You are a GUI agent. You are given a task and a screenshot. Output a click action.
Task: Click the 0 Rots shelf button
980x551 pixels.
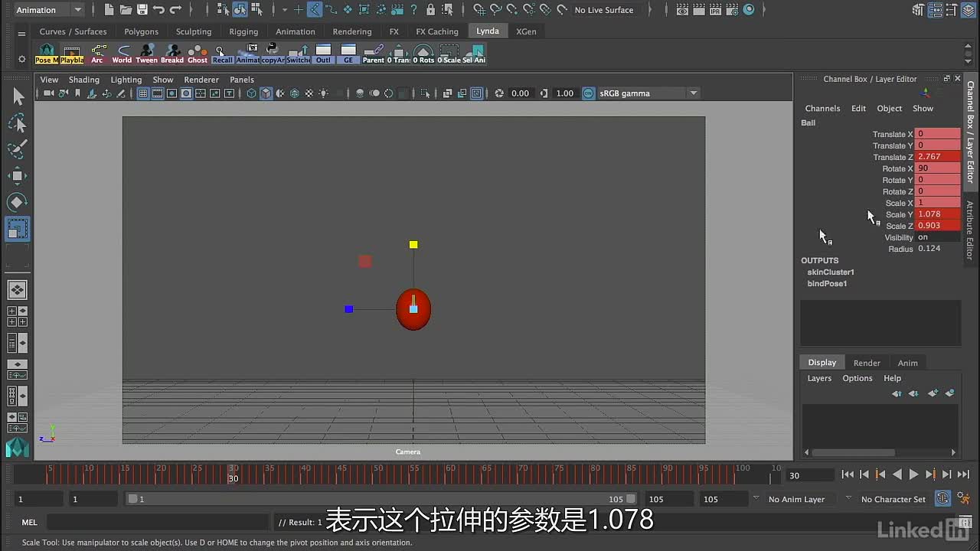[x=423, y=54]
